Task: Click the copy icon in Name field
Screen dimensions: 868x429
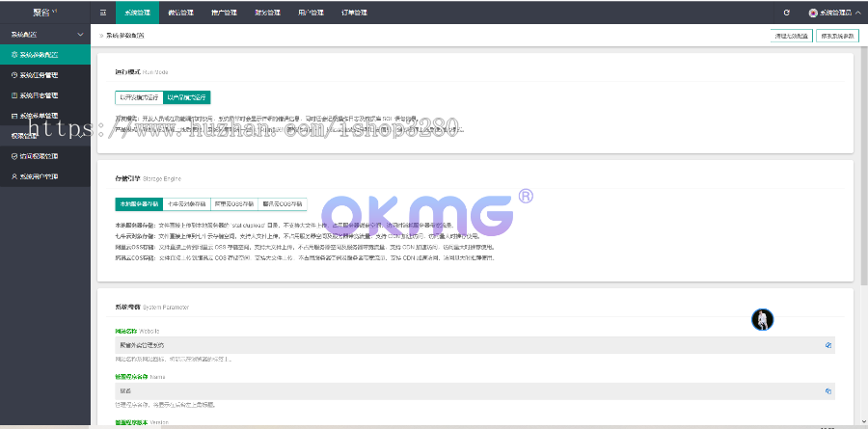Action: pyautogui.click(x=828, y=390)
